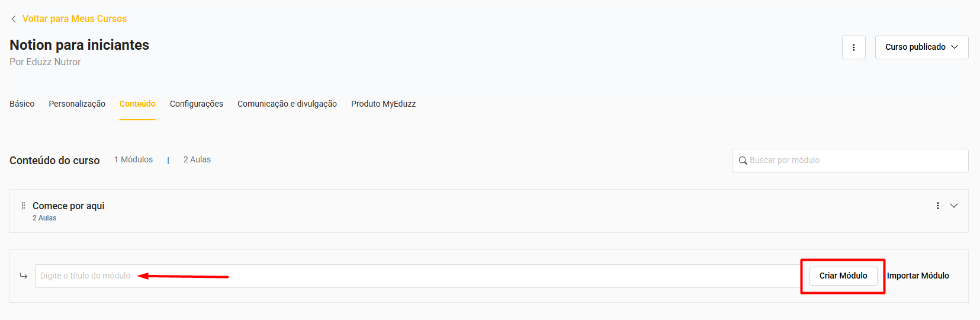Open the Personalização tab
Image resolution: width=980 pixels, height=320 pixels.
tap(77, 104)
